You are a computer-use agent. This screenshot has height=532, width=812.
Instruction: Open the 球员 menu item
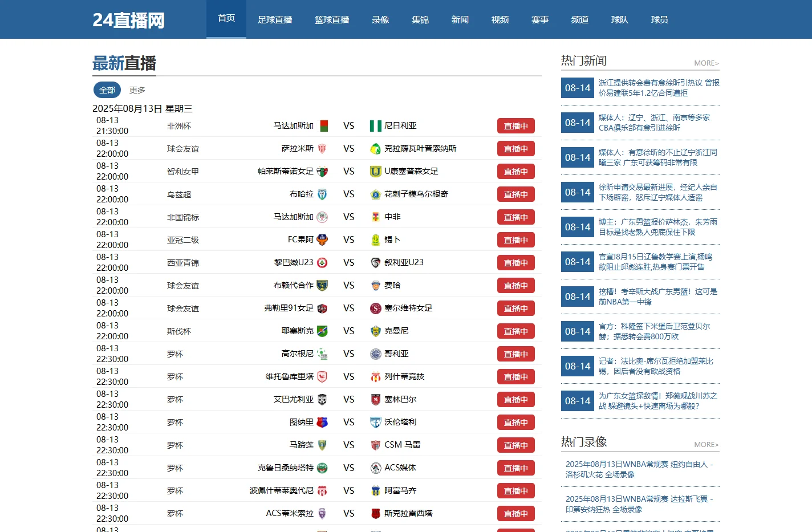(660, 19)
